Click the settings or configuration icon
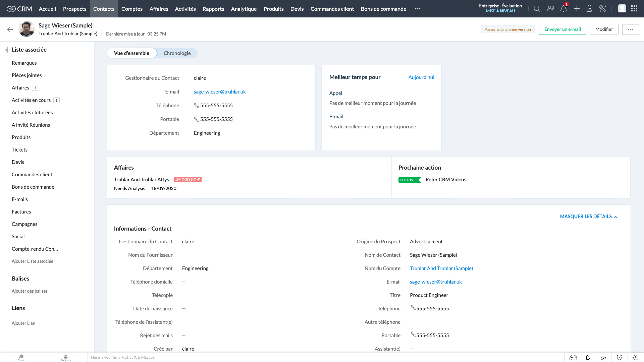 [x=602, y=8]
